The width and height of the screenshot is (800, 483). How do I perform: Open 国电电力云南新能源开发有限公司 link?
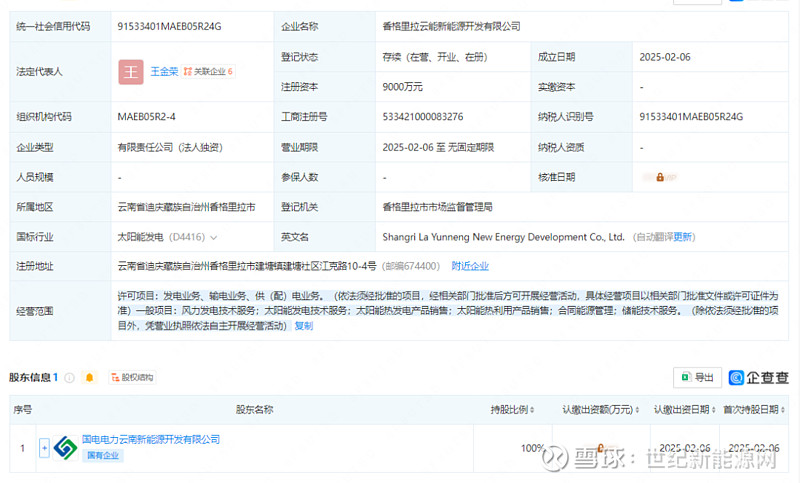(x=151, y=440)
